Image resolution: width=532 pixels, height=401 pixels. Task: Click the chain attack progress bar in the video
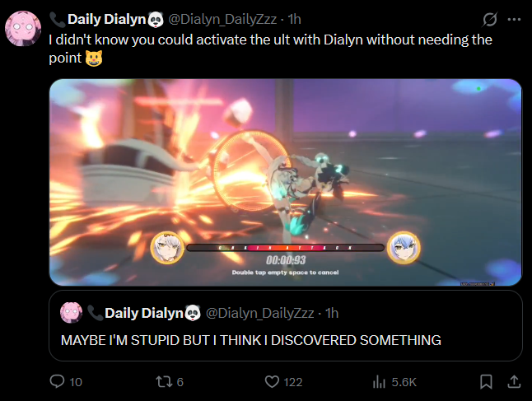coord(285,248)
